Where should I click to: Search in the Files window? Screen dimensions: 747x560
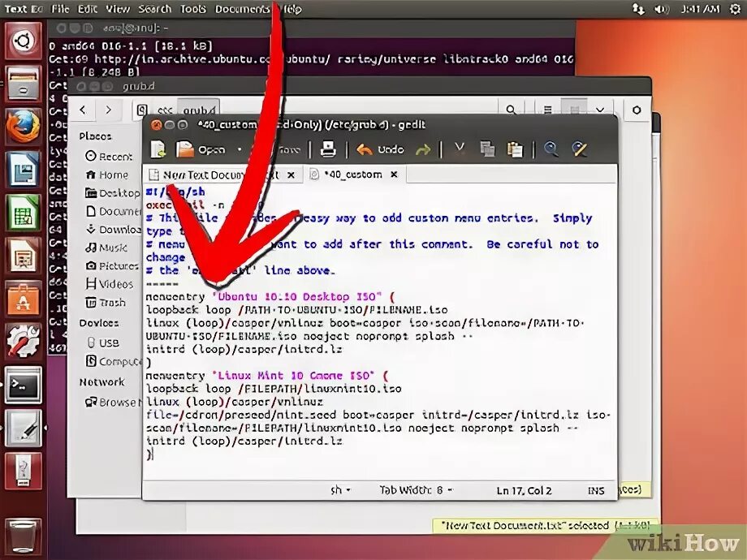pos(511,110)
